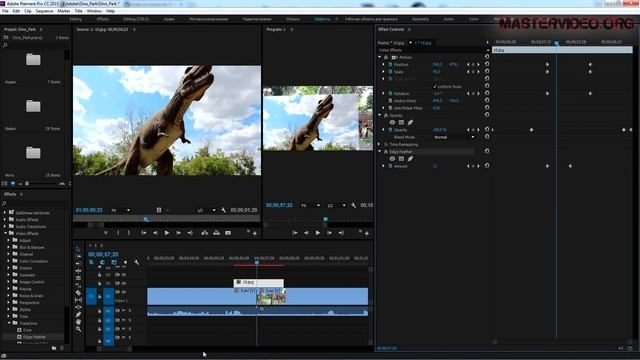The width and height of the screenshot is (640, 360).
Task: Expand Time Remapping effect
Action: pyautogui.click(x=380, y=144)
